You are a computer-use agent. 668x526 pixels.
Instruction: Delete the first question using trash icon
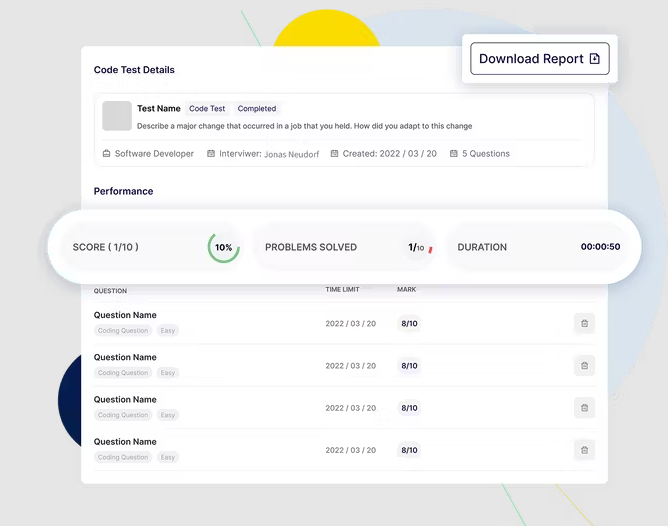[x=584, y=323]
